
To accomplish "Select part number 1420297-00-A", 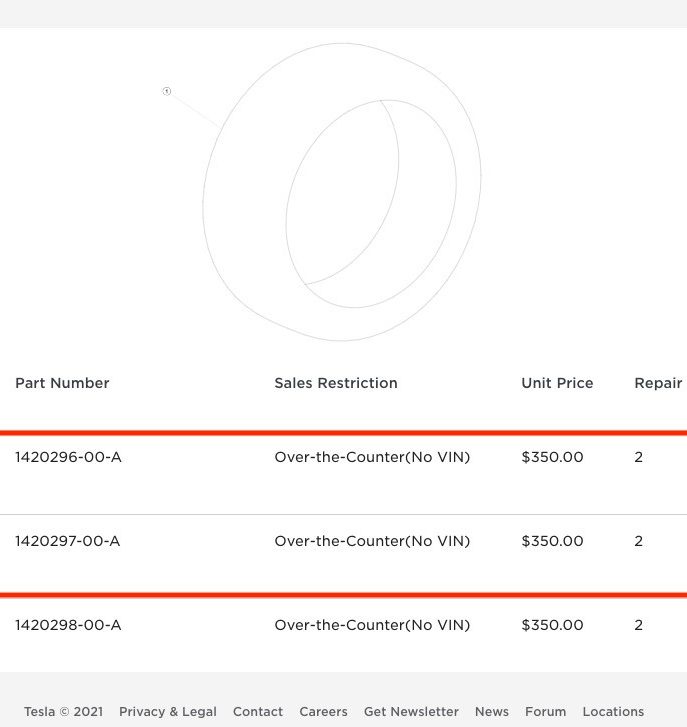I will [68, 541].
